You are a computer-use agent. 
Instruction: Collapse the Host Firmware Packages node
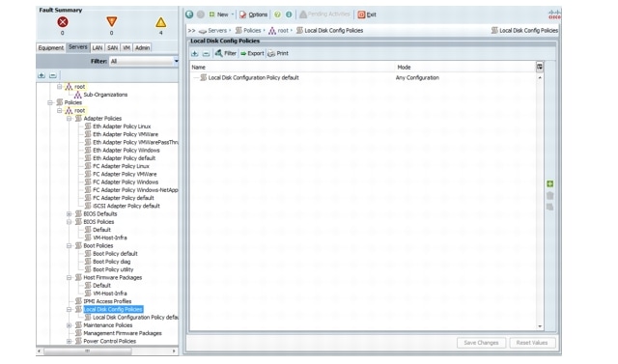point(69,278)
